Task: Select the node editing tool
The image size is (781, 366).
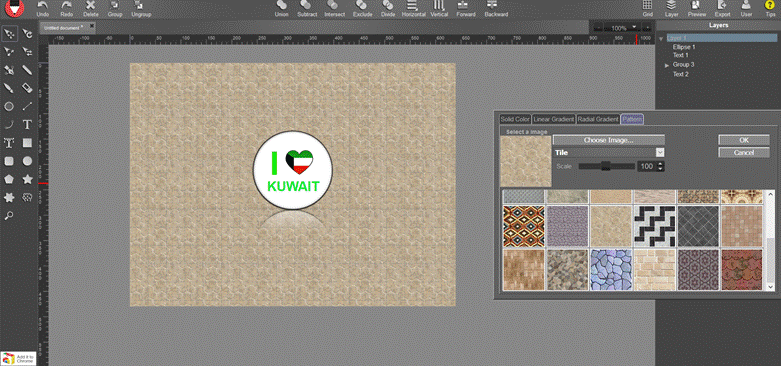Action: click(9, 52)
